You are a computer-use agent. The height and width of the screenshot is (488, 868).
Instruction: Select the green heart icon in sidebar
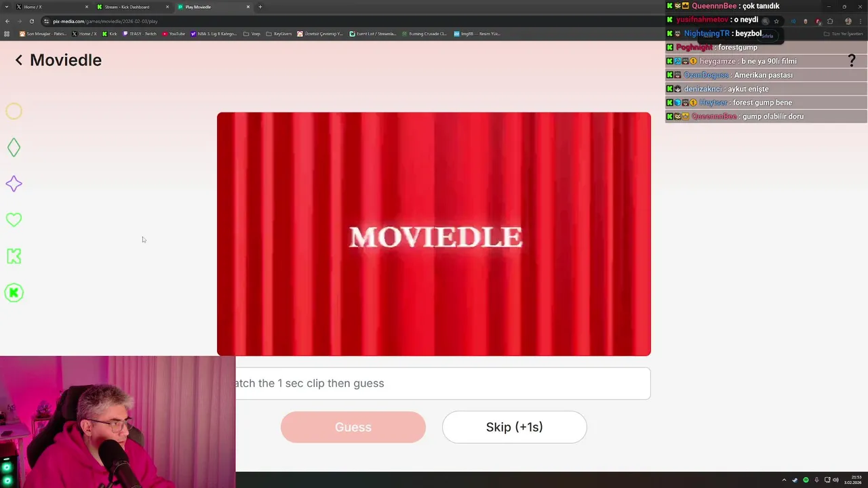(14, 220)
